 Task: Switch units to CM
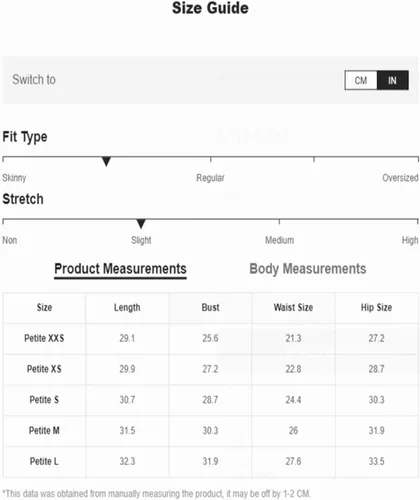(361, 80)
